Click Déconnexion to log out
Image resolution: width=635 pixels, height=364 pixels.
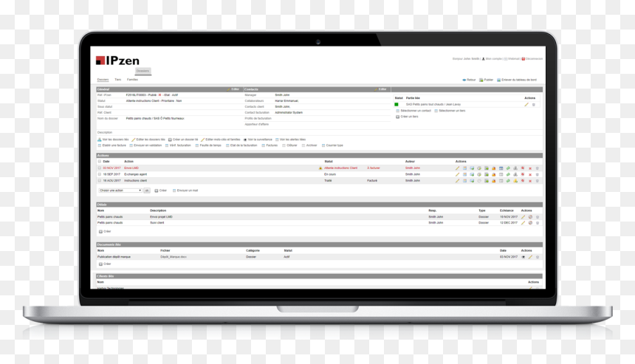pos(532,59)
